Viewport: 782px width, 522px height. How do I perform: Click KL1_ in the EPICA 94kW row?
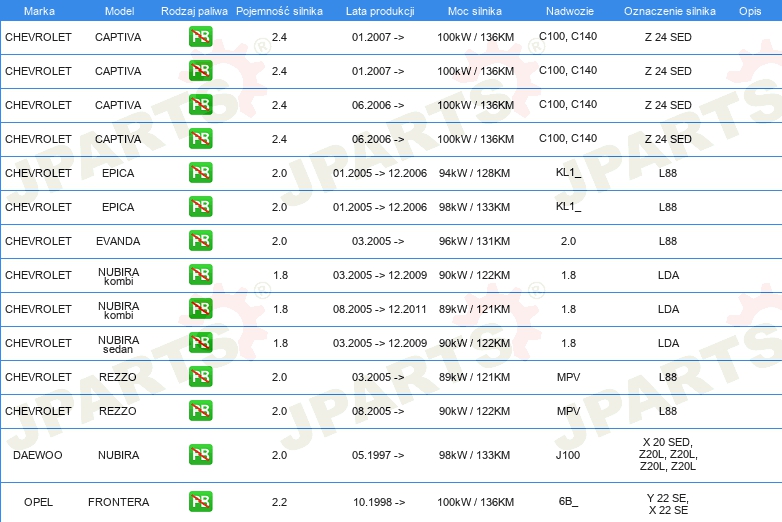click(569, 173)
